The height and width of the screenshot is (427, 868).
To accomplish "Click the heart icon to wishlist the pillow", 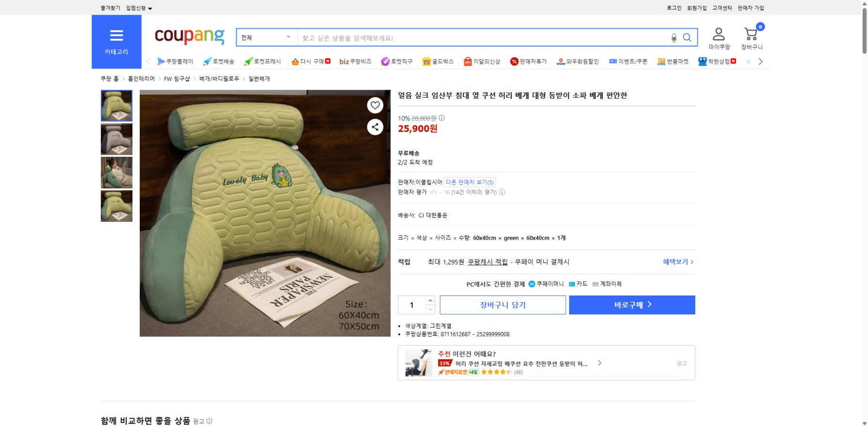I will (x=375, y=105).
